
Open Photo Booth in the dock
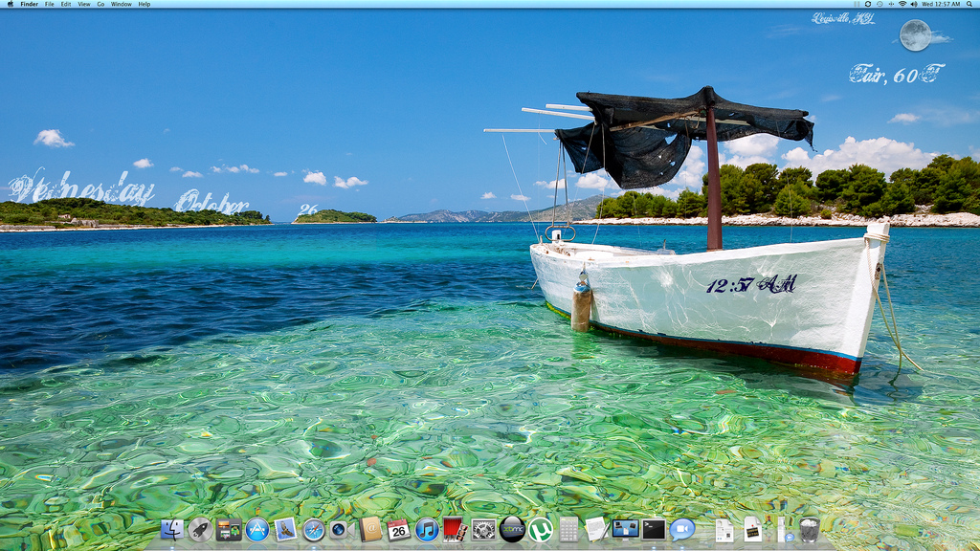[x=455, y=530]
